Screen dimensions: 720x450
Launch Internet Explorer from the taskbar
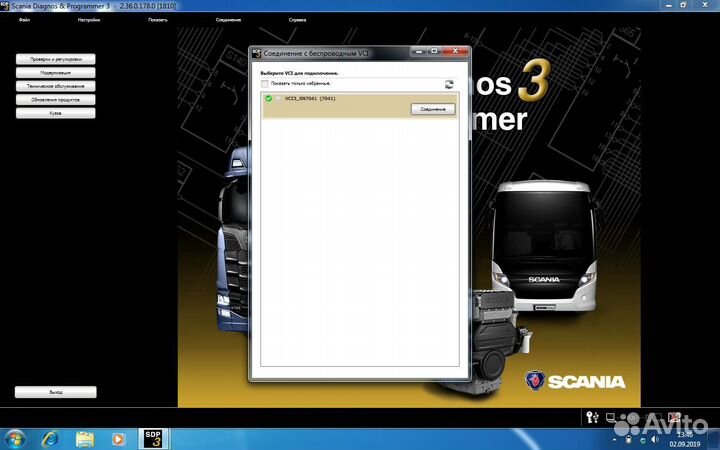tap(50, 439)
